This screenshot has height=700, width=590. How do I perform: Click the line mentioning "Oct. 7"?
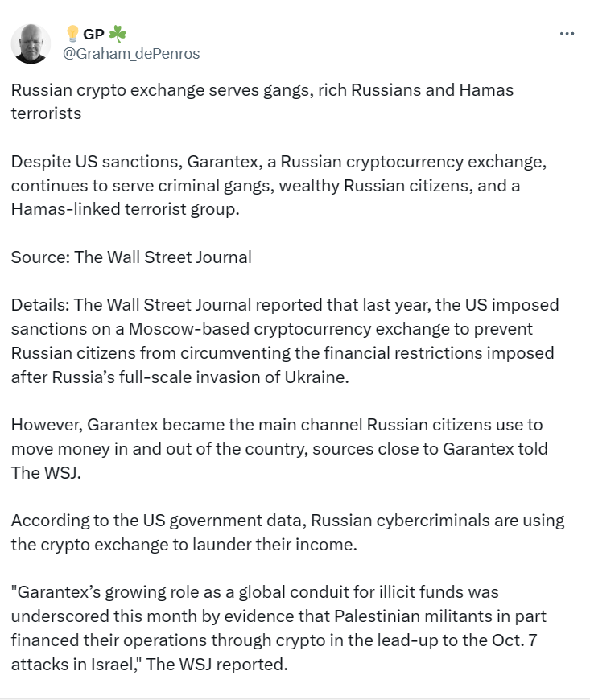point(274,640)
